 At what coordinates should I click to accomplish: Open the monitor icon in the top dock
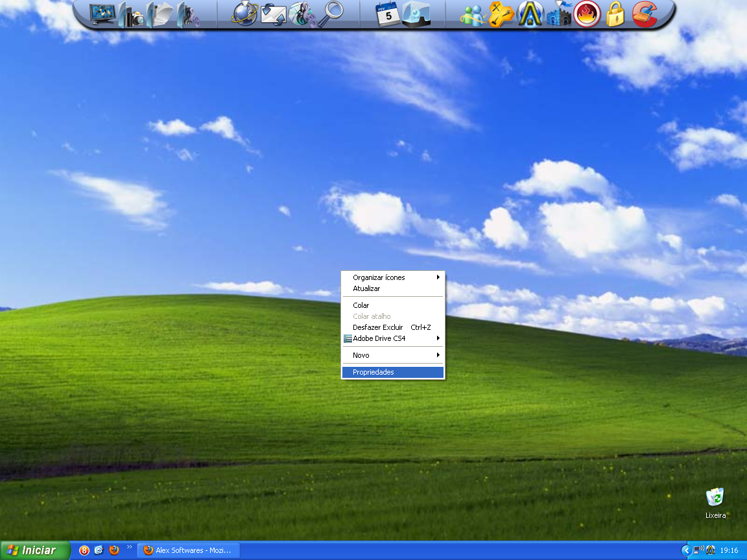coord(102,14)
